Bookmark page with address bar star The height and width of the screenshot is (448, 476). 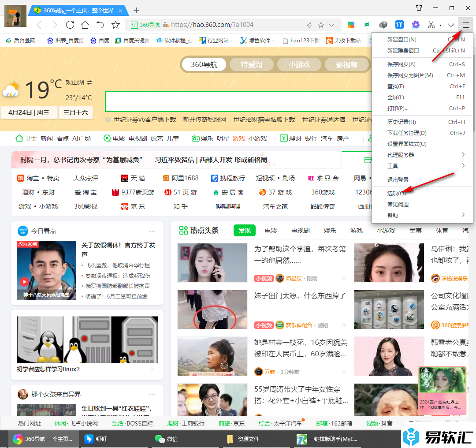[x=321, y=25]
